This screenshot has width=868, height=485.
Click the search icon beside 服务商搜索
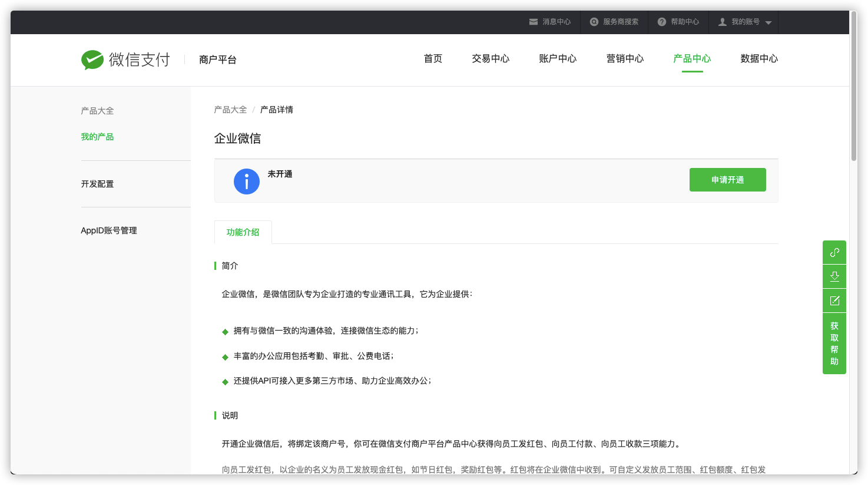click(594, 22)
